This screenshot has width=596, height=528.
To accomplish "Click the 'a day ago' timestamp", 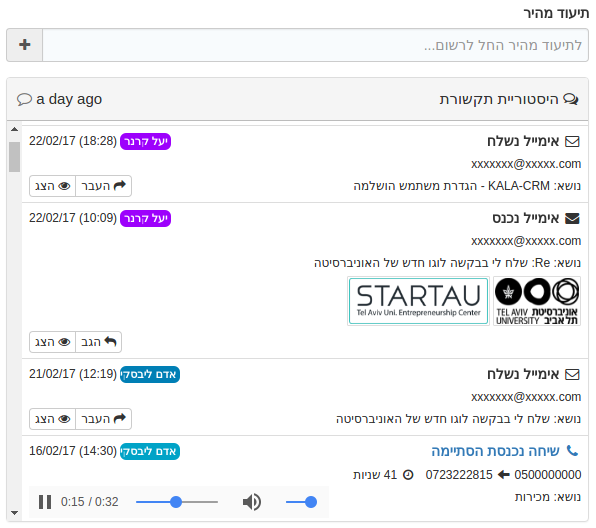I will point(69,99).
